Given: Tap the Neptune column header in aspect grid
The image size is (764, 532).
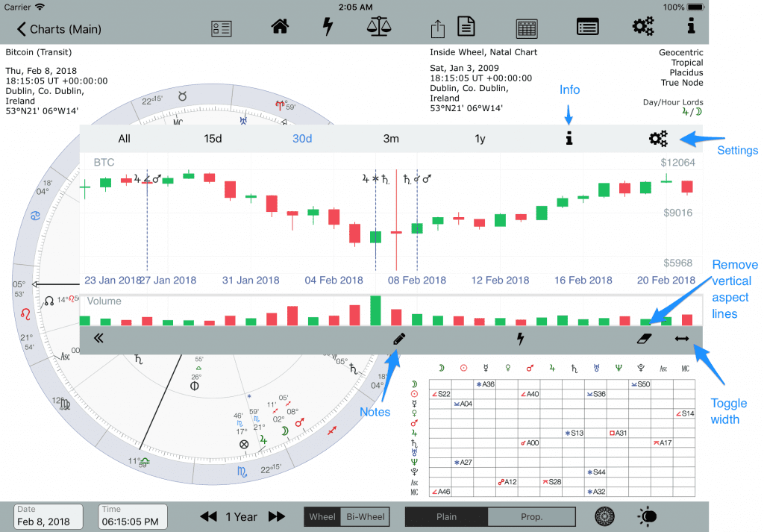Looking at the screenshot, I should click(619, 369).
